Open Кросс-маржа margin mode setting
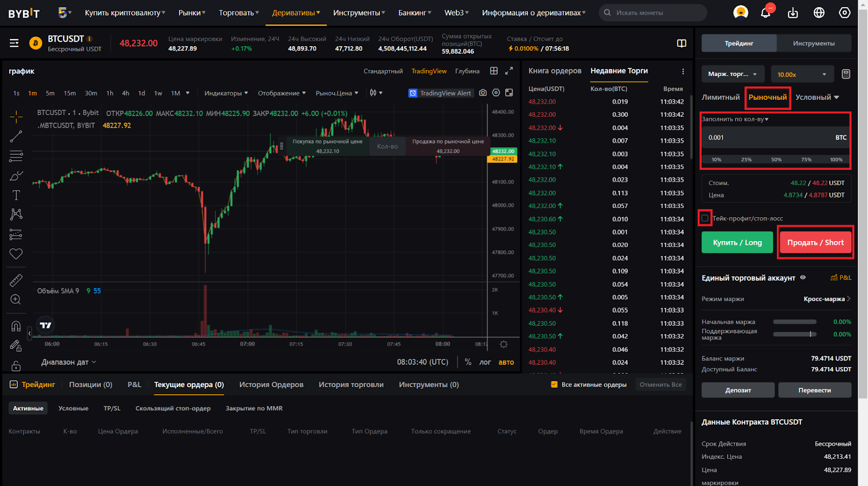Screen dimensions: 868x486 [827, 299]
